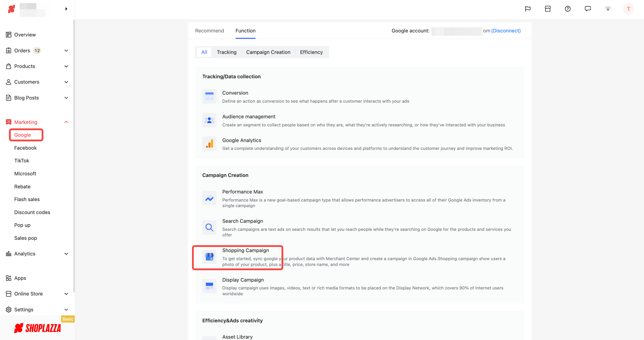Click the Google Analytics orange bars icon
The height and width of the screenshot is (340, 644).
tap(209, 144)
